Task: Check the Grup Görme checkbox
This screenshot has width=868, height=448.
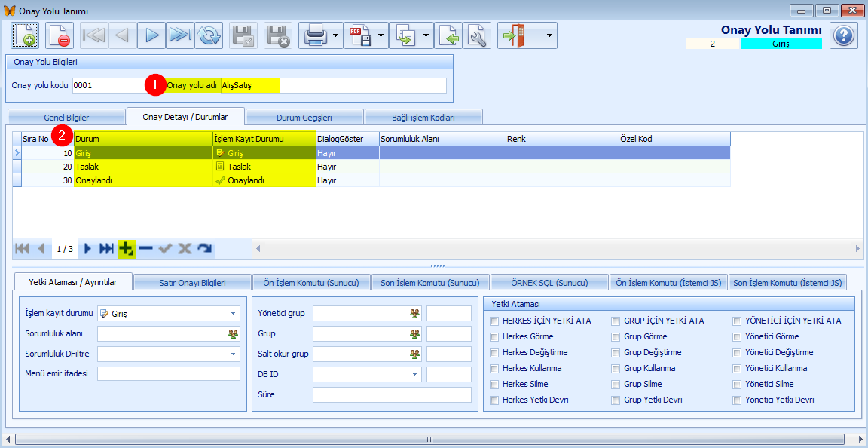Action: (x=616, y=337)
